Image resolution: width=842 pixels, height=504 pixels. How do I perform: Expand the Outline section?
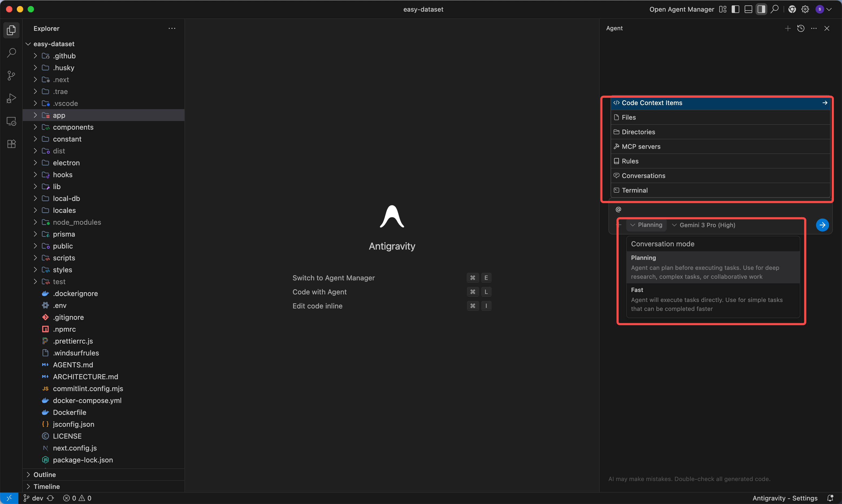pos(45,475)
